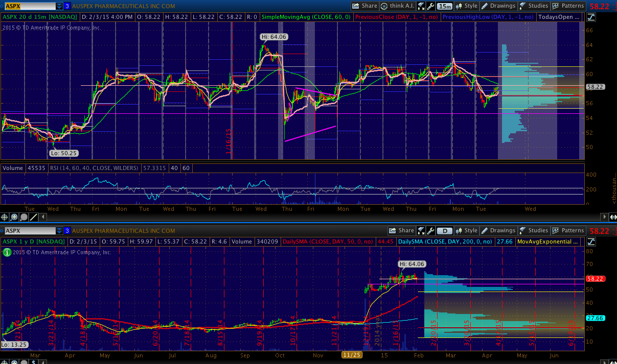Click Lo: 50.25 bubble in upper chart

64,153
